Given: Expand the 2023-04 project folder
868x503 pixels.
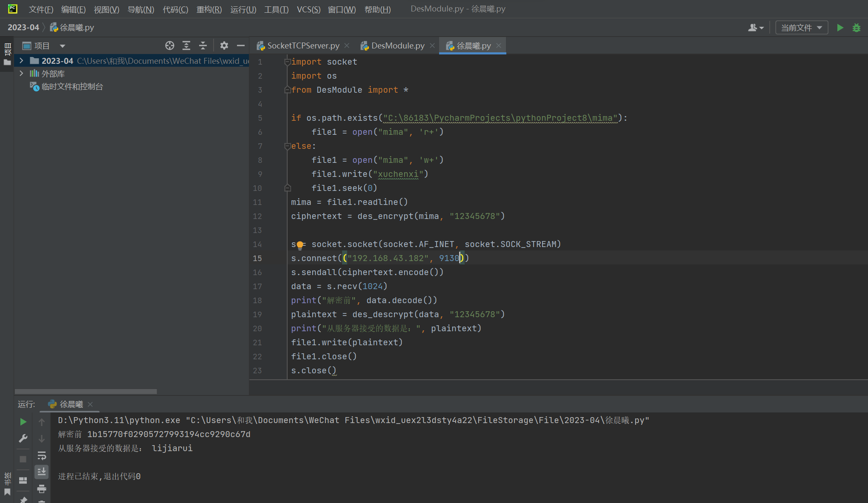Looking at the screenshot, I should tap(21, 61).
